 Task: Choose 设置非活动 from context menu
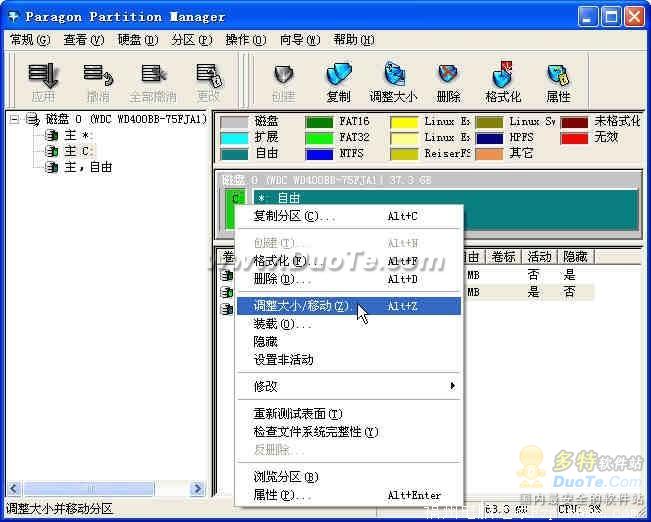(349, 360)
